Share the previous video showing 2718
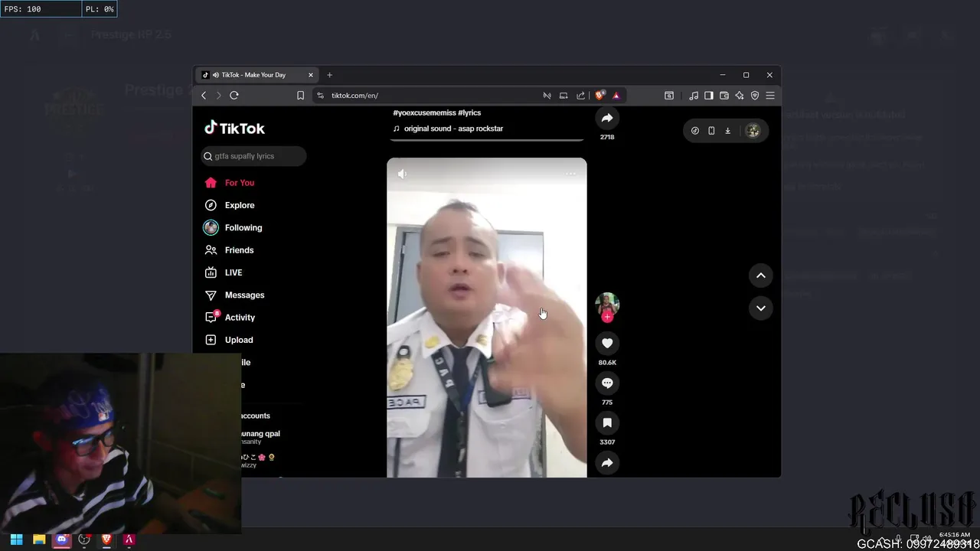The image size is (980, 551). point(607,118)
